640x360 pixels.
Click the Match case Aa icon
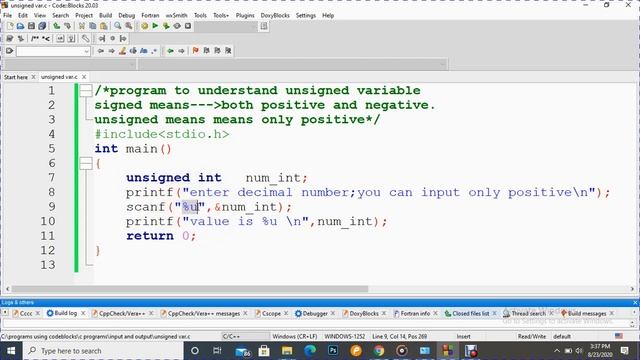[x=144, y=51]
